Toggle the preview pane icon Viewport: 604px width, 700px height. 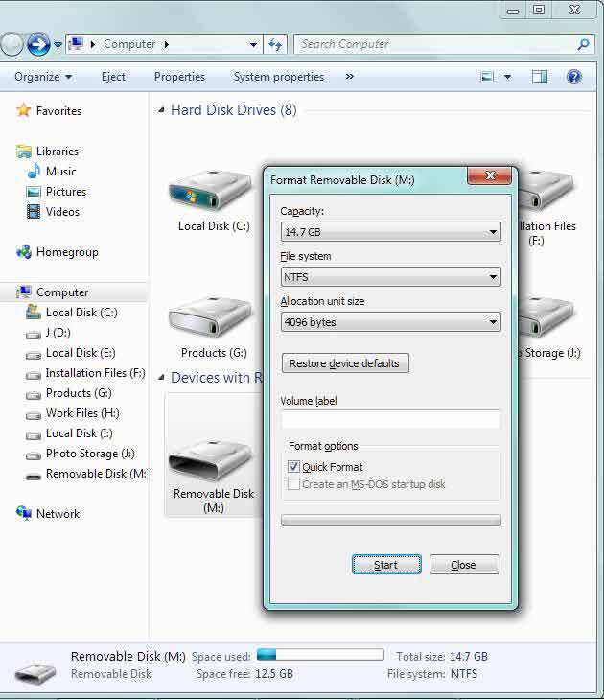(540, 77)
